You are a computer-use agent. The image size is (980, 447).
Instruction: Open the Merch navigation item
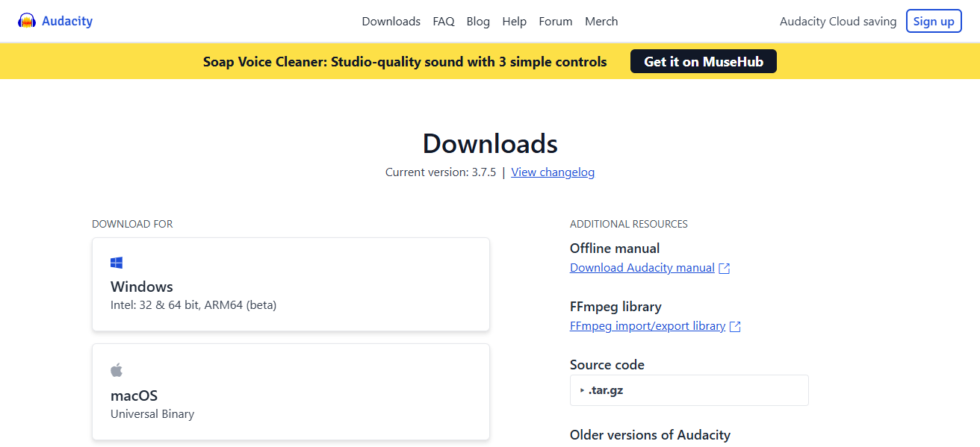601,22
